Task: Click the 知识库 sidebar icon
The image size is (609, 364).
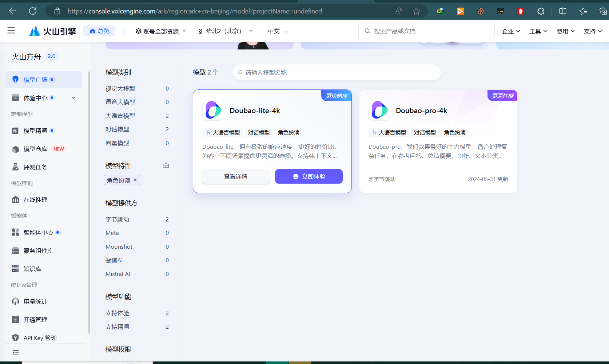Action: coord(15,269)
